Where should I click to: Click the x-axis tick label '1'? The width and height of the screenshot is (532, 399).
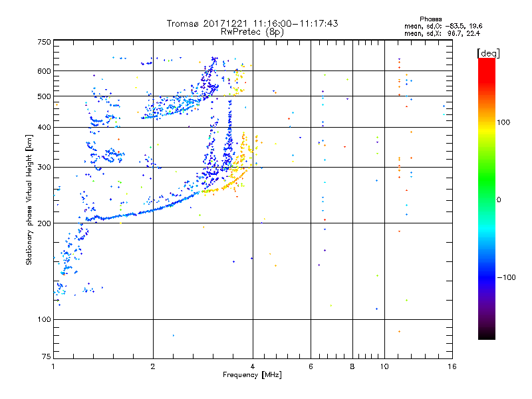pyautogui.click(x=53, y=366)
